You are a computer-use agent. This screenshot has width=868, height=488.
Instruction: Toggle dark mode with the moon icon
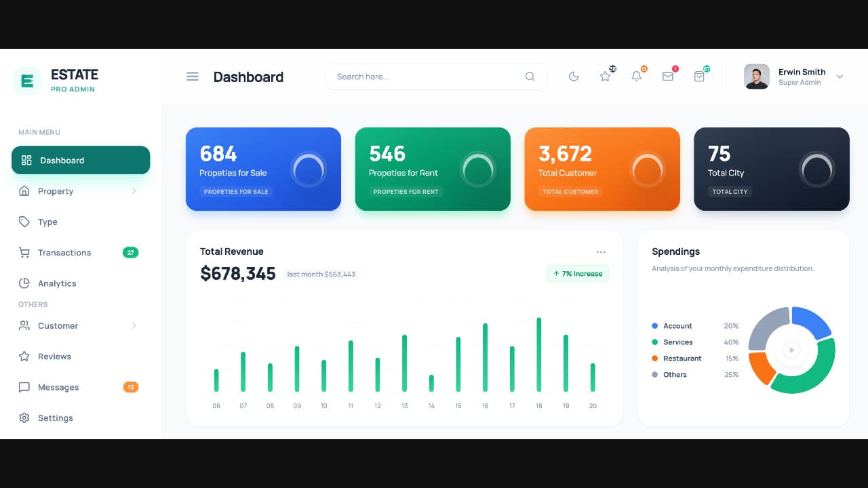click(574, 76)
